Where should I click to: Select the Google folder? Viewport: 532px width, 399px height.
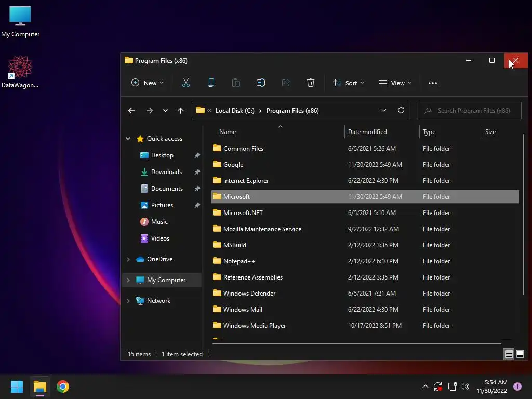365,165
